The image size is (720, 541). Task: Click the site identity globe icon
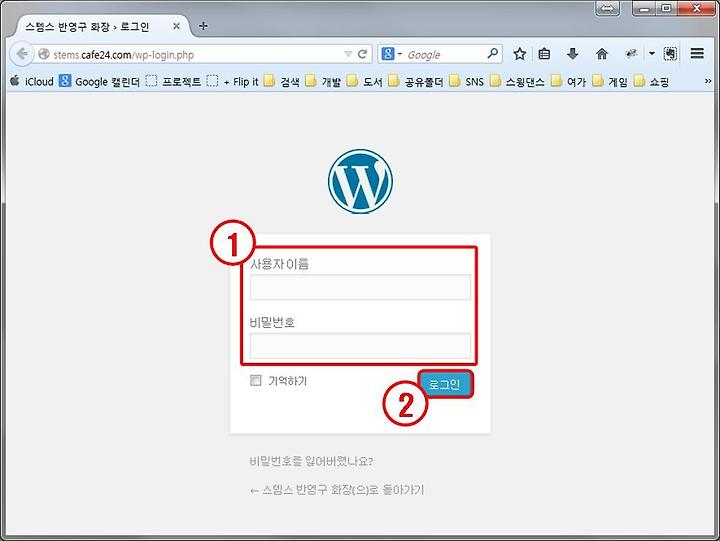pyautogui.click(x=44, y=54)
